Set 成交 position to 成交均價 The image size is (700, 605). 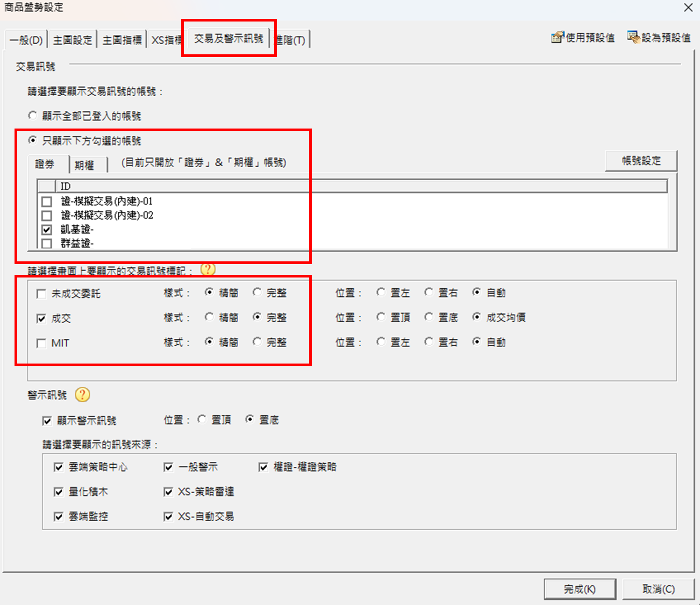tap(476, 317)
